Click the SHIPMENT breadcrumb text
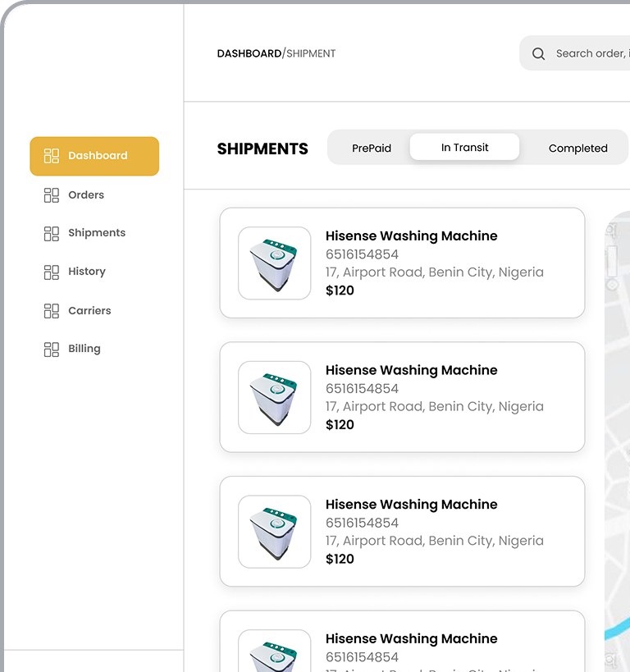Viewport: 630px width, 672px height. 311,53
